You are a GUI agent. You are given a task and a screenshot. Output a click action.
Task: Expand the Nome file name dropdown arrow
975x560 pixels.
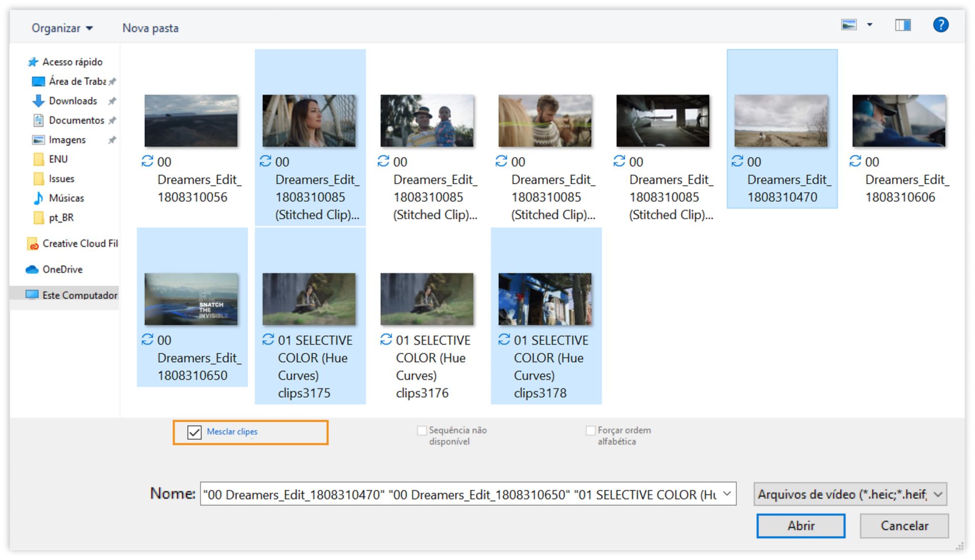click(727, 493)
